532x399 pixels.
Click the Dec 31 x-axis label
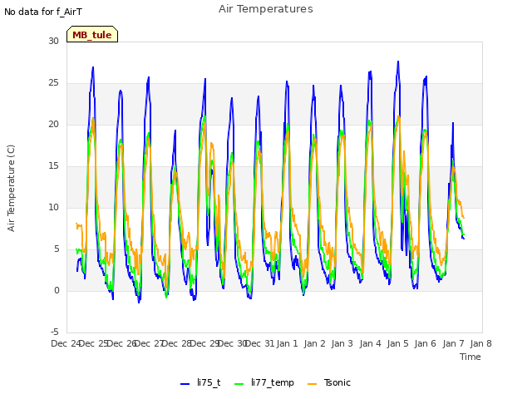coord(259,343)
